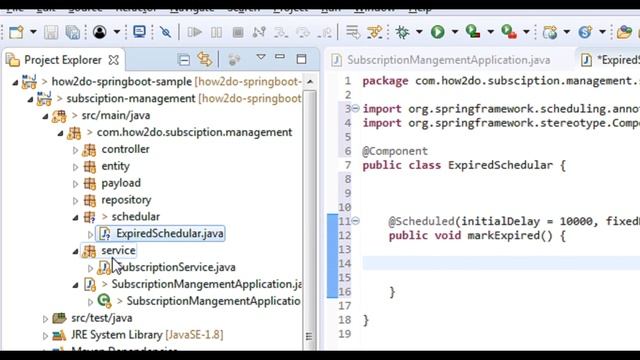Open the External Tools dropdown arrow
Image resolution: width=640 pixels, height=360 pixels.
pyautogui.click(x=527, y=32)
